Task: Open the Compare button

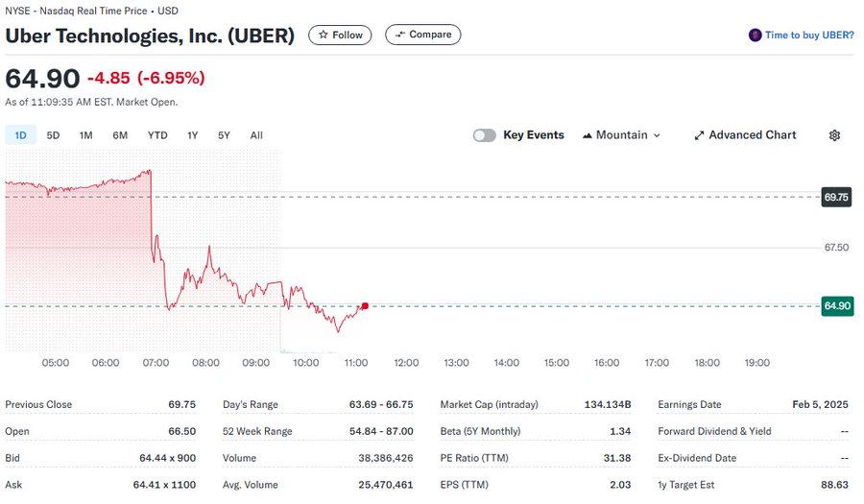Action: 423,35
